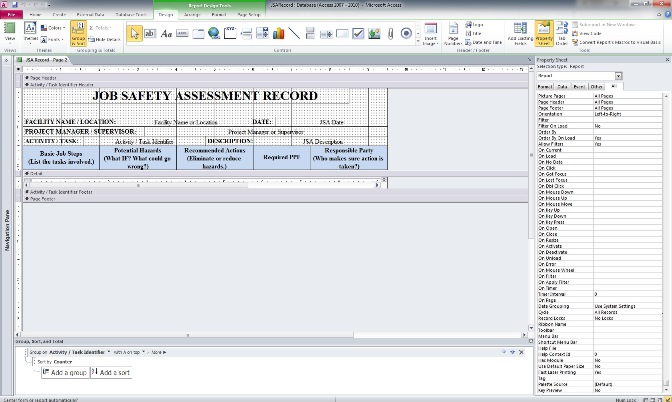Choose the Rectangle control
Screen dimensions: 672x402
[x=342, y=33]
